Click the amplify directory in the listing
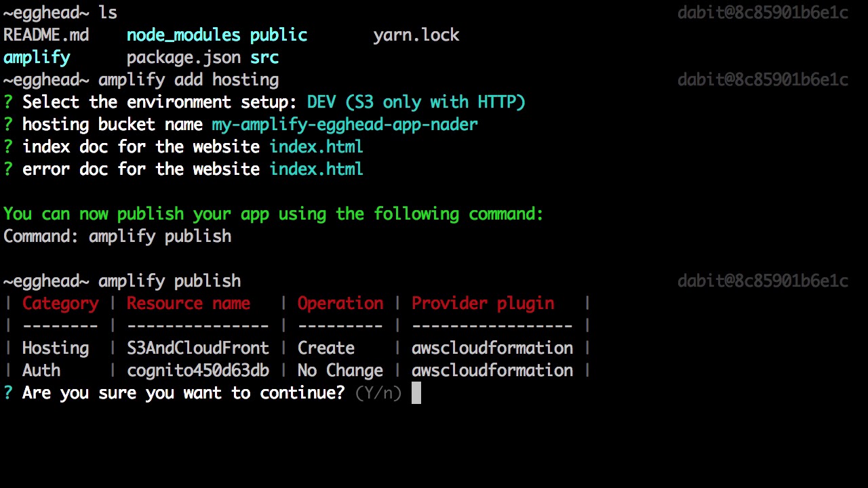Image resolution: width=868 pixels, height=488 pixels. click(37, 58)
